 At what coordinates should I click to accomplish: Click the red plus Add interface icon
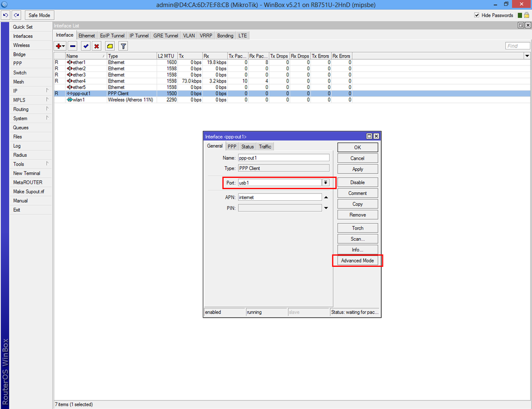pos(59,46)
